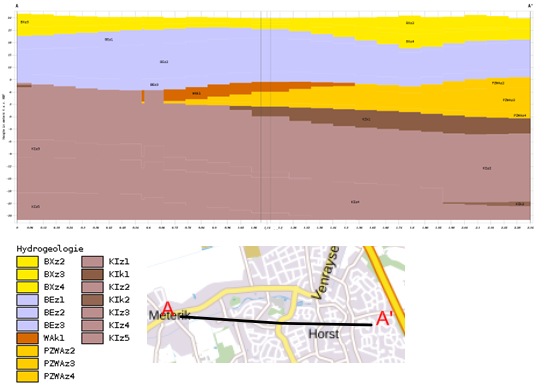Click the BXz2 legend color swatch
This screenshot has height=385, width=536.
point(27,262)
